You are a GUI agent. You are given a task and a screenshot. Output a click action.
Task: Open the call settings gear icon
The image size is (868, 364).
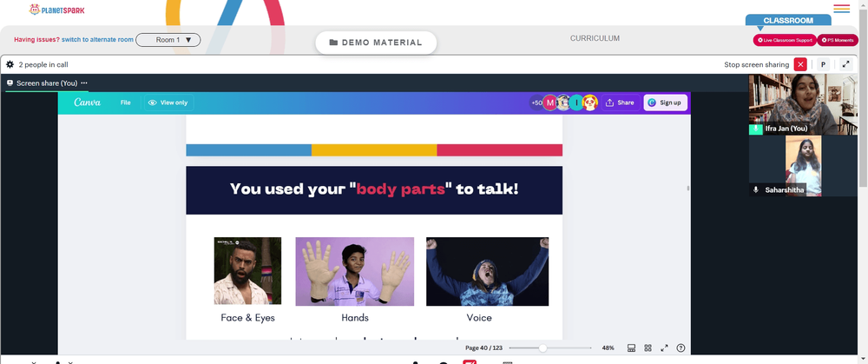pyautogui.click(x=10, y=64)
